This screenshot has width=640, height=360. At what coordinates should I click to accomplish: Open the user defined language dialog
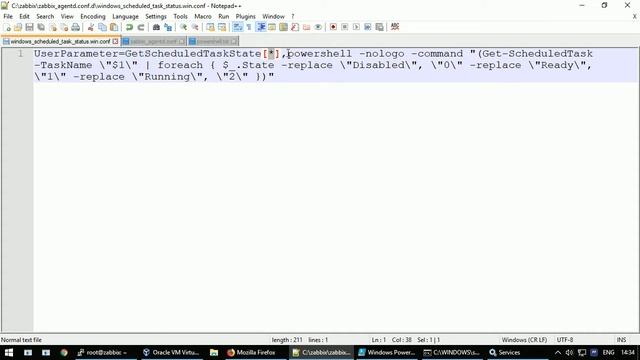[x=272, y=27]
